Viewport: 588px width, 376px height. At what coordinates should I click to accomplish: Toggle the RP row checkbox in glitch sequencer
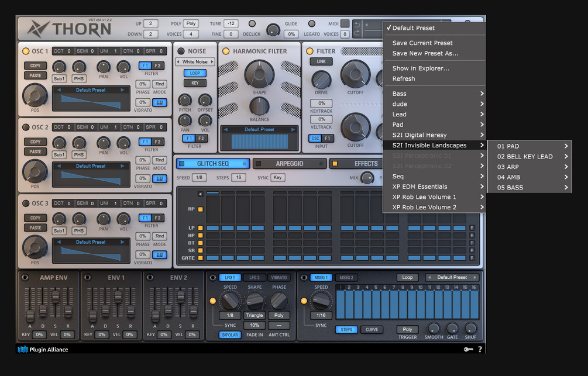pyautogui.click(x=200, y=209)
